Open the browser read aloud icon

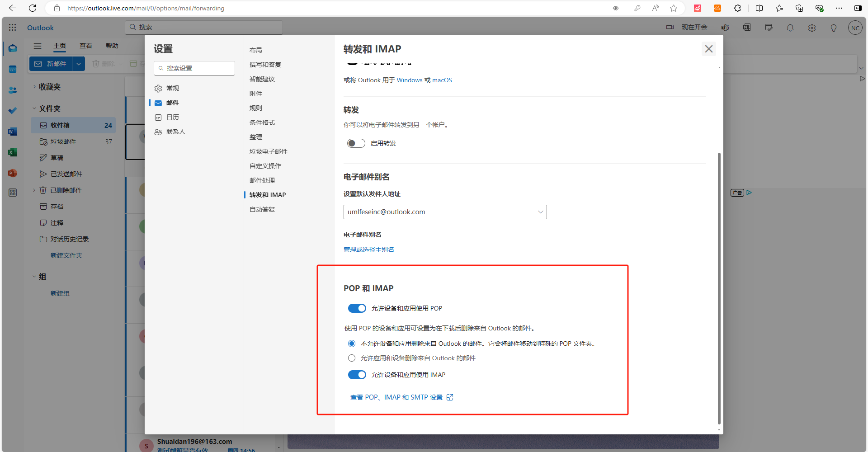coord(656,8)
